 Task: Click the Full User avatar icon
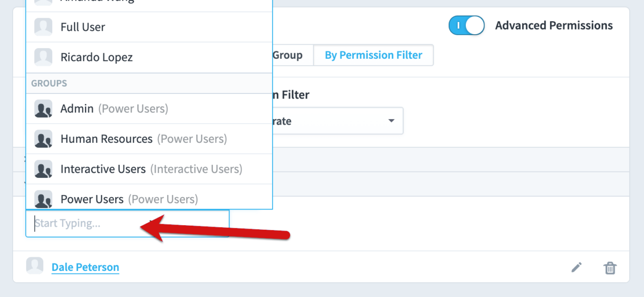coord(43,27)
